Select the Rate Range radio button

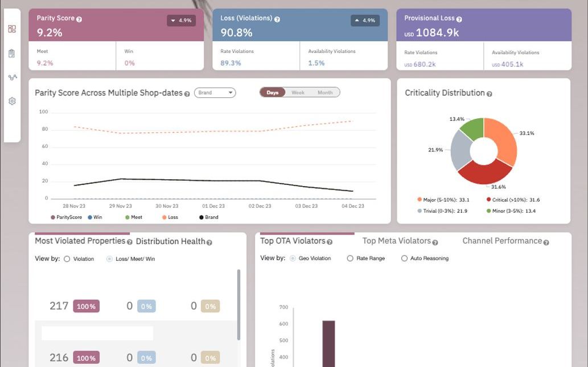(x=350, y=258)
